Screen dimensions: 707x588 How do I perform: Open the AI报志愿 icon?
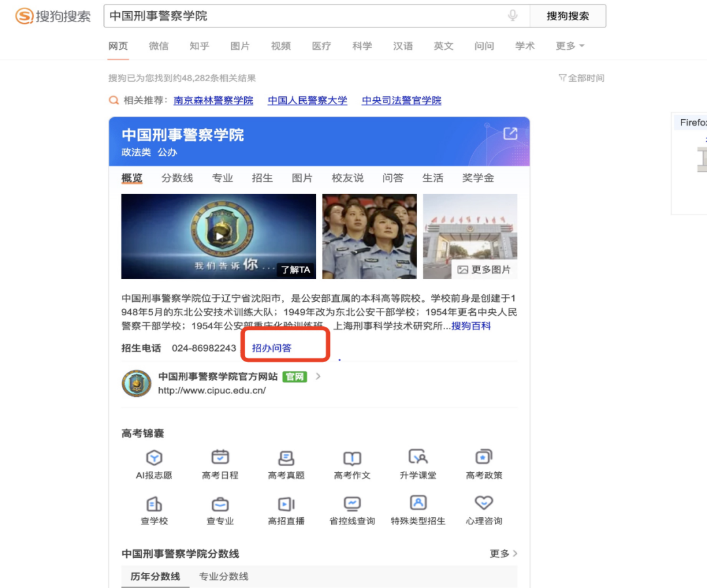pyautogui.click(x=154, y=457)
